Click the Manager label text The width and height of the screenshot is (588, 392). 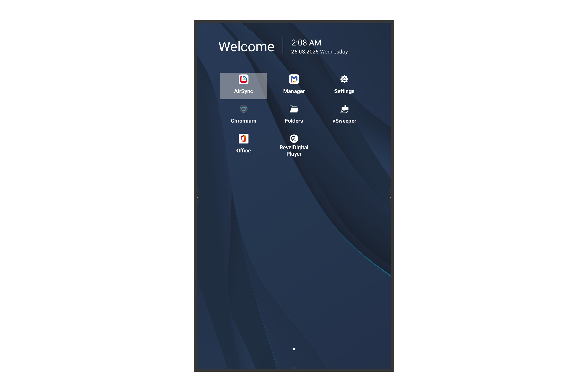(294, 91)
